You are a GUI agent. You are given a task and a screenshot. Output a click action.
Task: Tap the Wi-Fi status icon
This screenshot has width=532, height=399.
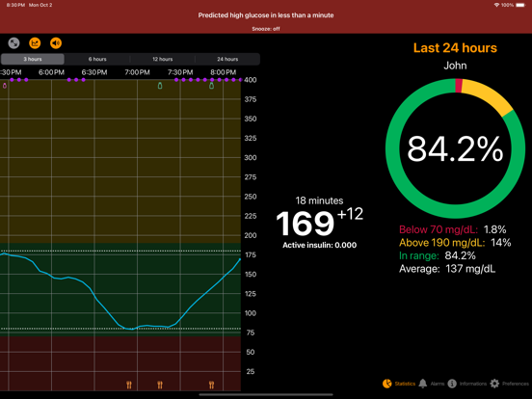pyautogui.click(x=496, y=5)
